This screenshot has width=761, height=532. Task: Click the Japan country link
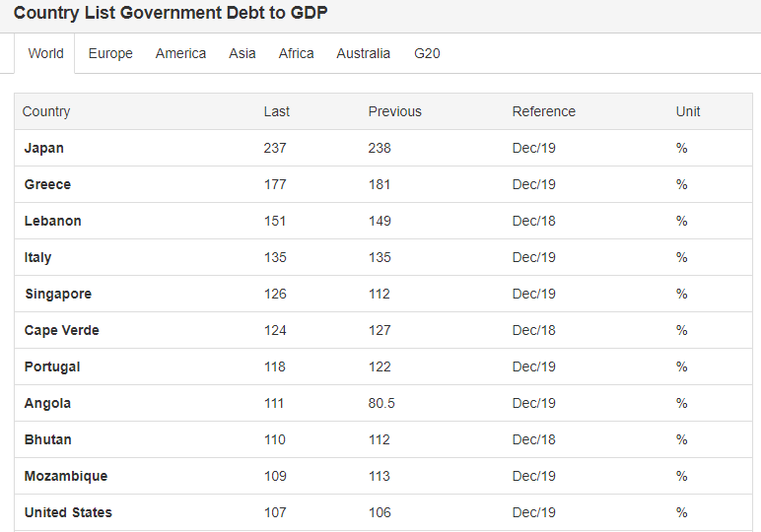44,148
